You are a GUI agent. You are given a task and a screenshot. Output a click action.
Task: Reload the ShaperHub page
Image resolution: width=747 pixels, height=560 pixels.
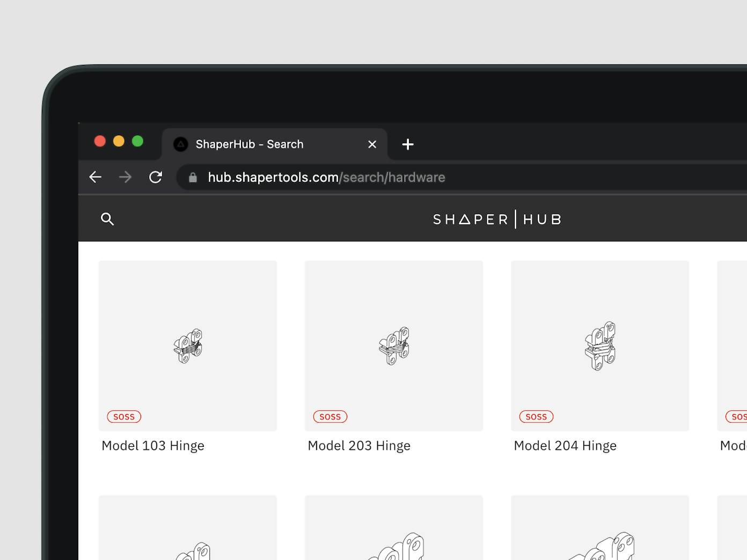(156, 177)
